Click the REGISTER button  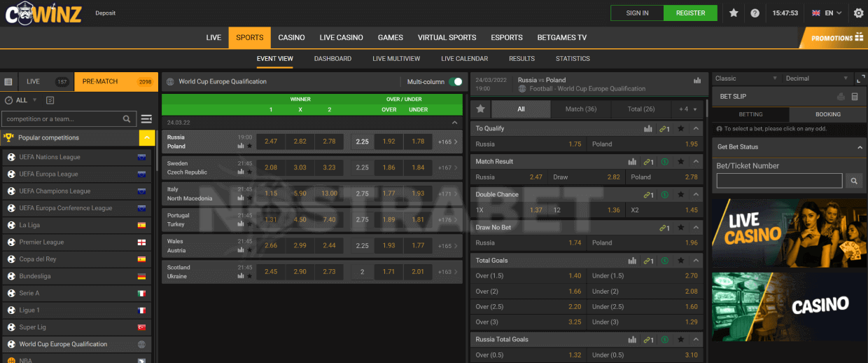690,13
